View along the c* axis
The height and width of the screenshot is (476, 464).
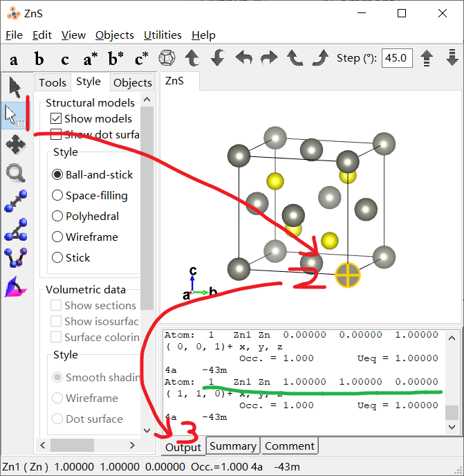[142, 59]
